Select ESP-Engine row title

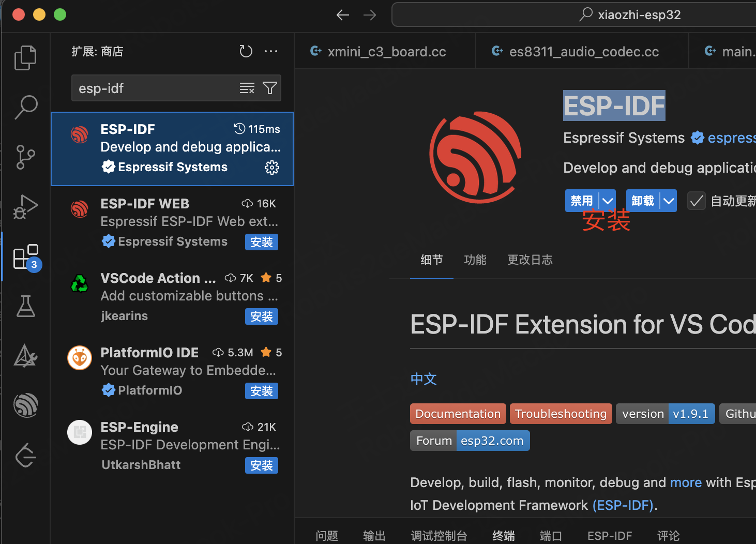tap(139, 427)
